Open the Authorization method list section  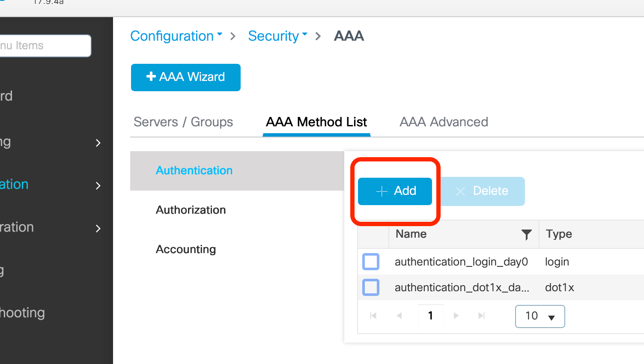coord(191,210)
